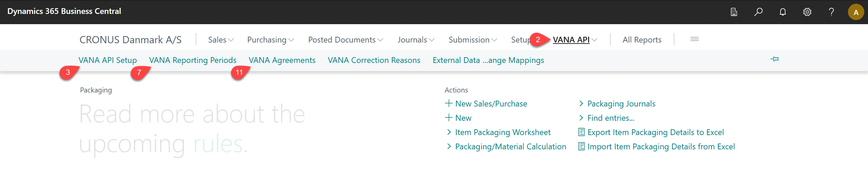
Task: Click chevron icon beside Packaging Journals
Action: tap(581, 103)
